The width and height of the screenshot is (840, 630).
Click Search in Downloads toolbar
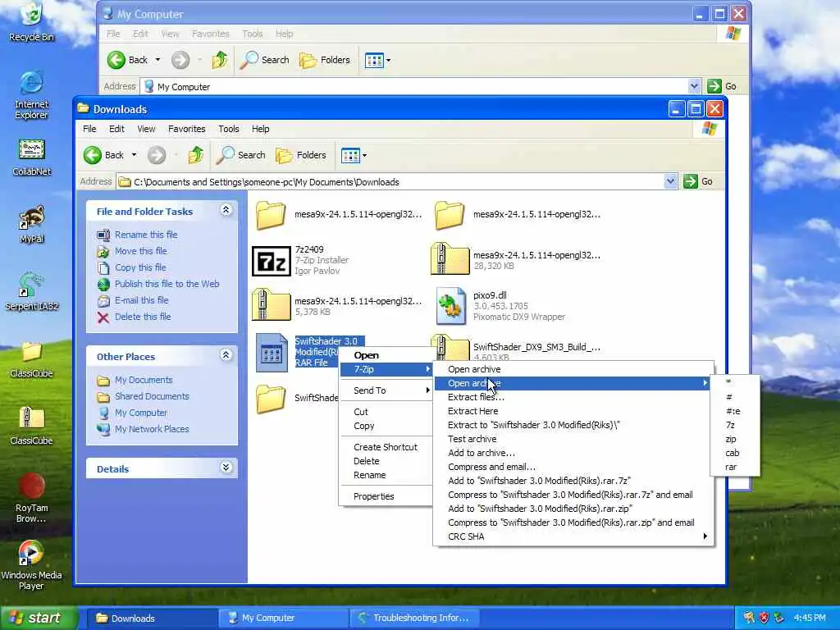(x=240, y=155)
